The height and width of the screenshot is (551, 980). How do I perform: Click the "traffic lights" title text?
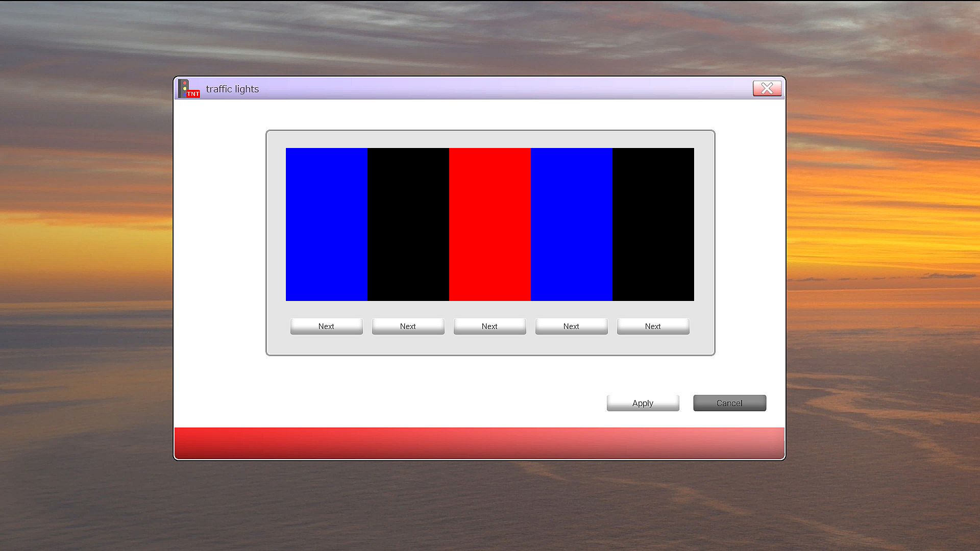coord(232,89)
